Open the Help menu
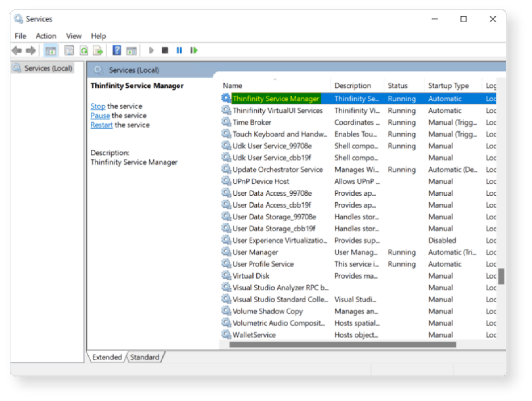Screen dimensions: 532x401 (x=98, y=36)
